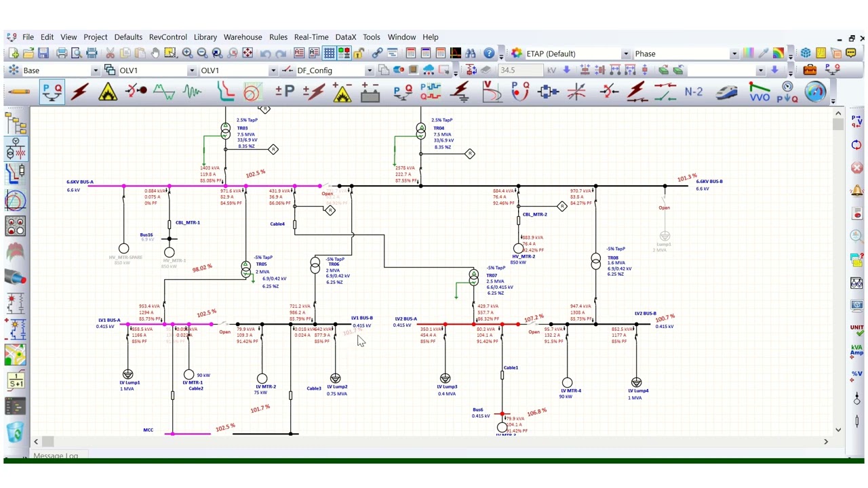
Task: Open the train traction analysis icon
Action: click(x=726, y=91)
